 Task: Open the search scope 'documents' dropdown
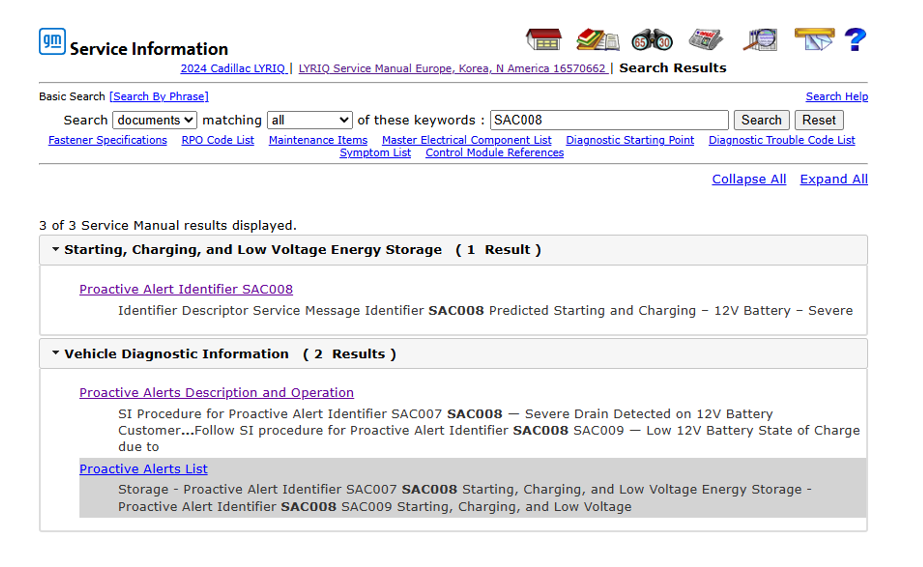154,120
